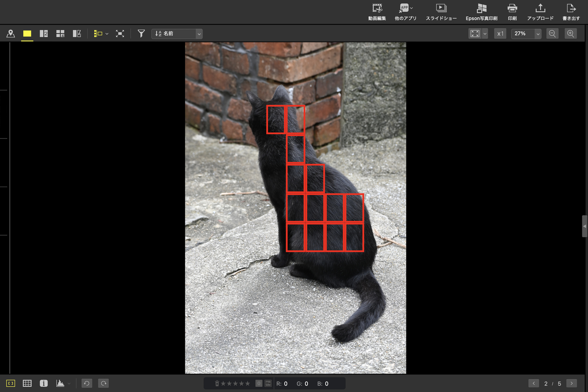Switch to four-image comparison view
The image size is (588, 392).
pos(60,34)
